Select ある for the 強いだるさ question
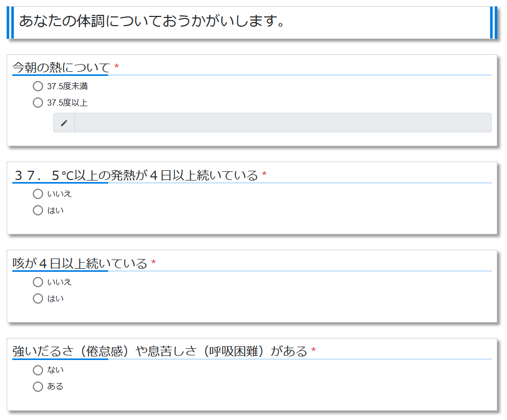Image resolution: width=507 pixels, height=420 pixels. pos(38,387)
